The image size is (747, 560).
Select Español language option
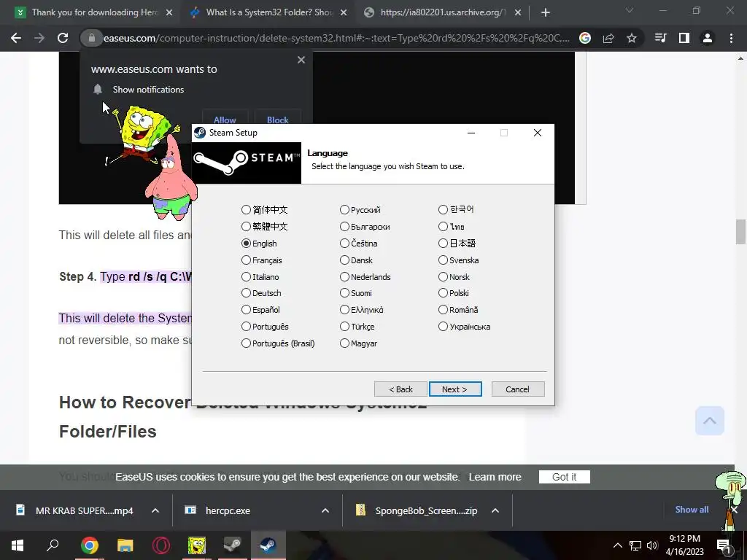point(246,309)
